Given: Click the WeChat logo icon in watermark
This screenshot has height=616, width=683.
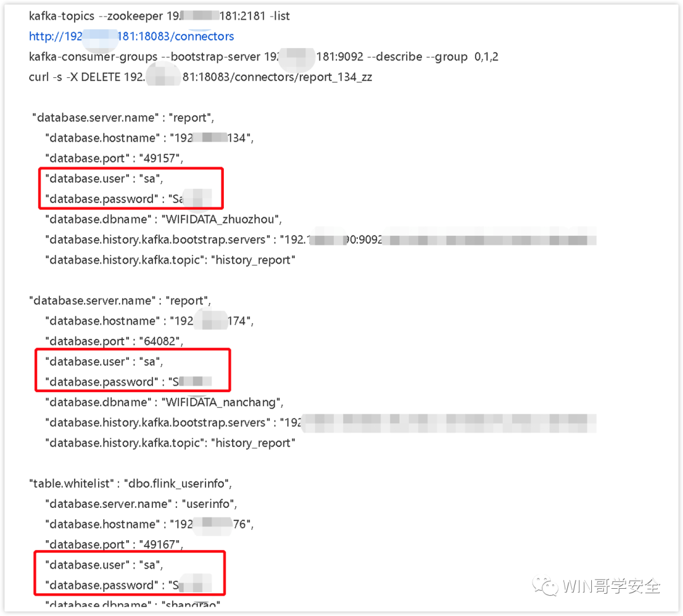Looking at the screenshot, I should click(545, 586).
